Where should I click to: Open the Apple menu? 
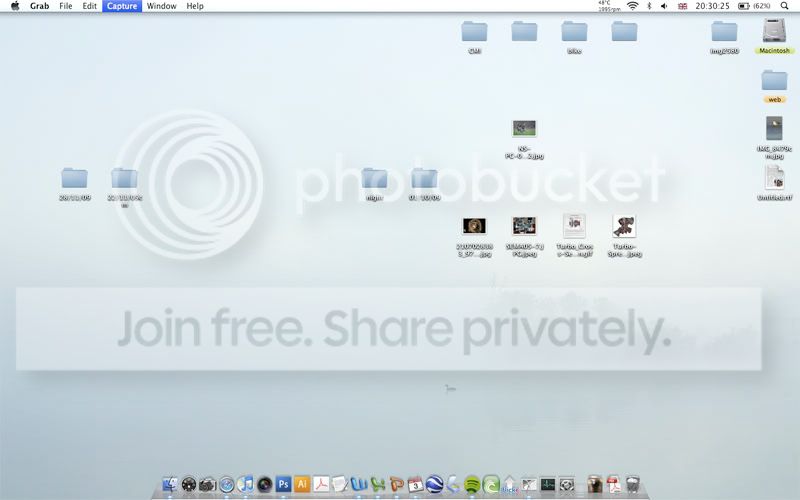(15, 6)
